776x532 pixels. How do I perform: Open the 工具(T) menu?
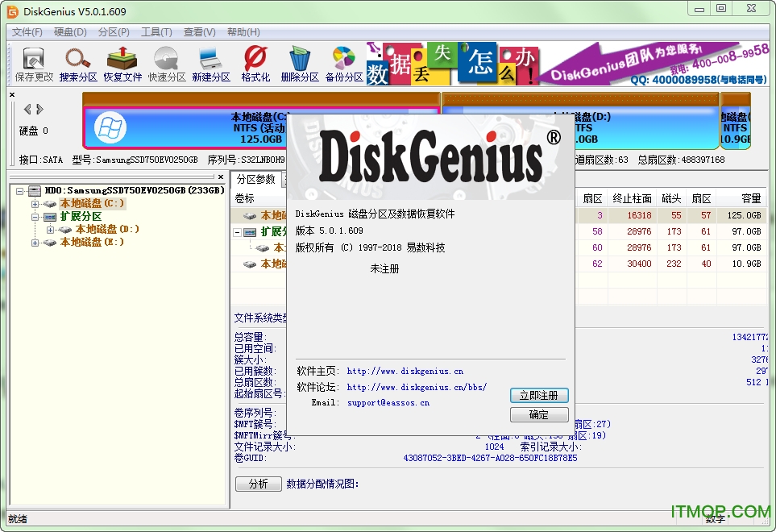[x=156, y=32]
